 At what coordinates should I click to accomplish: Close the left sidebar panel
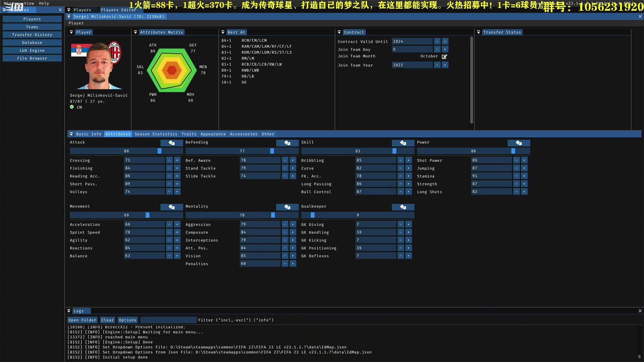click(60, 10)
